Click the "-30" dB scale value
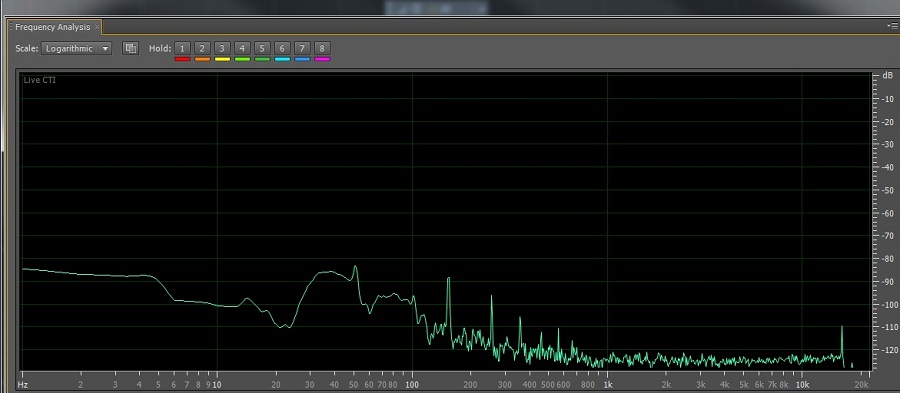 [887, 145]
